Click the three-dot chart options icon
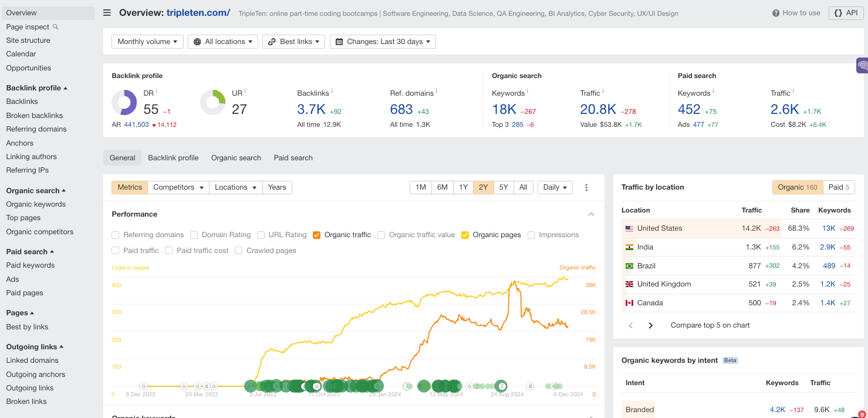Screen dimensions: 868x418 click(586, 187)
